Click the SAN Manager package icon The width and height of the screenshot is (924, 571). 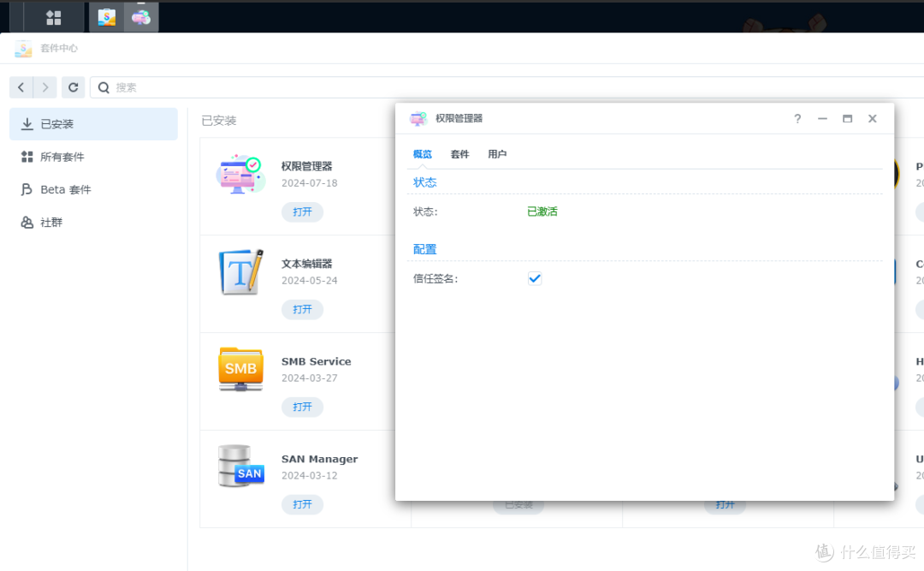click(240, 467)
